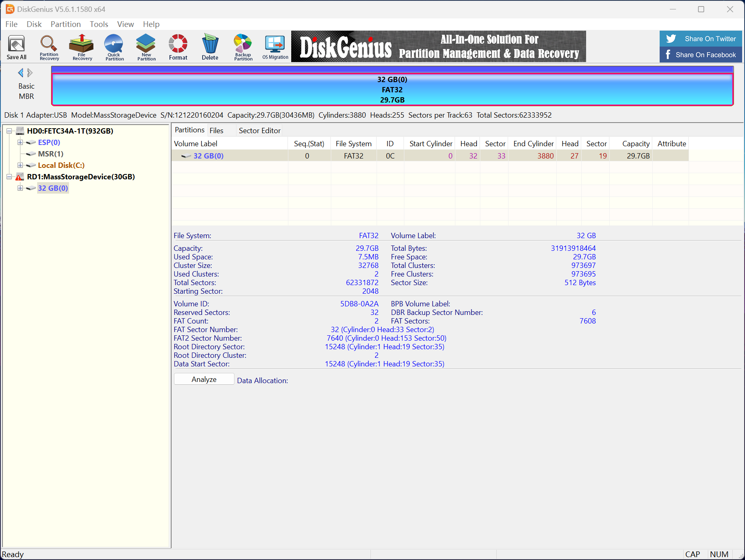Click the Delete trash bin icon
Viewport: 745px width, 560px height.
click(210, 47)
